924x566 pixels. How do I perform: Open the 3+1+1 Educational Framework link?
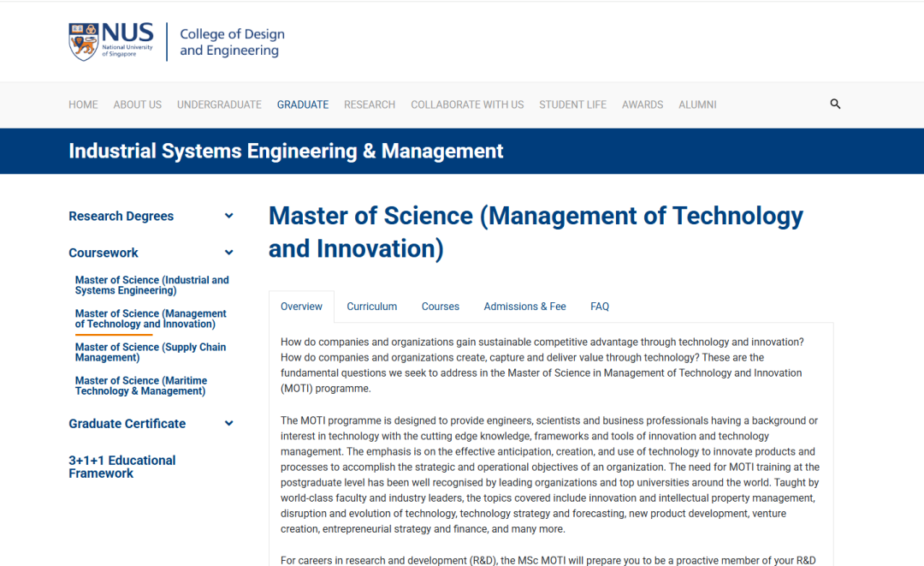pyautogui.click(x=121, y=467)
